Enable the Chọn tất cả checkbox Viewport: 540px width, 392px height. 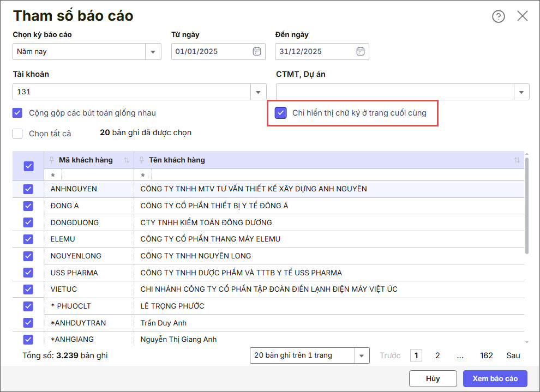coord(18,134)
